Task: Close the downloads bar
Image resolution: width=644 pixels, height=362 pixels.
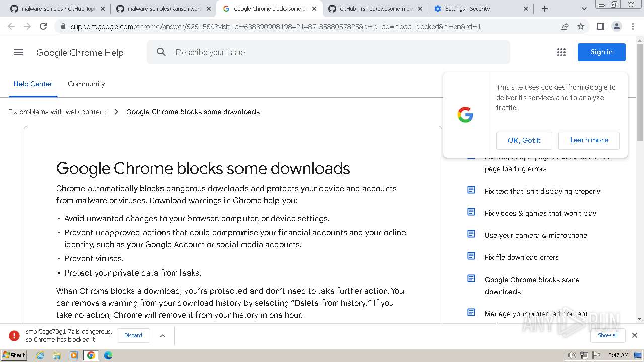Action: (x=635, y=335)
